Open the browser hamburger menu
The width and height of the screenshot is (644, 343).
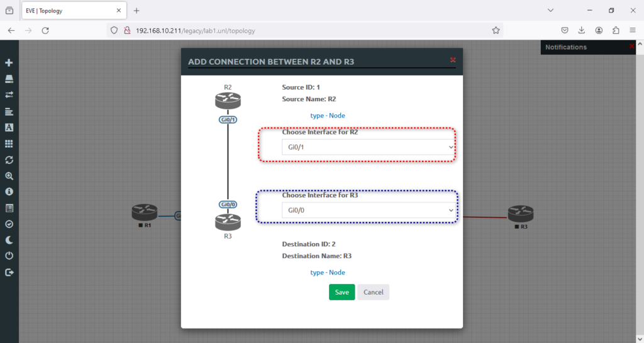633,30
